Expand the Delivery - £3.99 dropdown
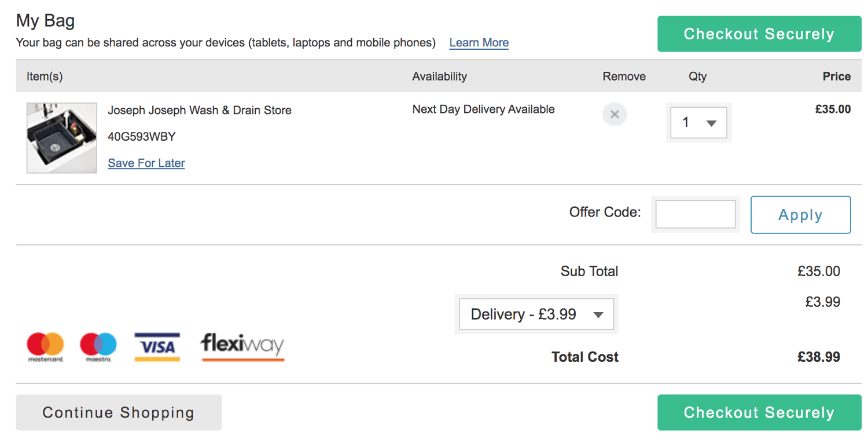This screenshot has height=440, width=868. pyautogui.click(x=536, y=314)
